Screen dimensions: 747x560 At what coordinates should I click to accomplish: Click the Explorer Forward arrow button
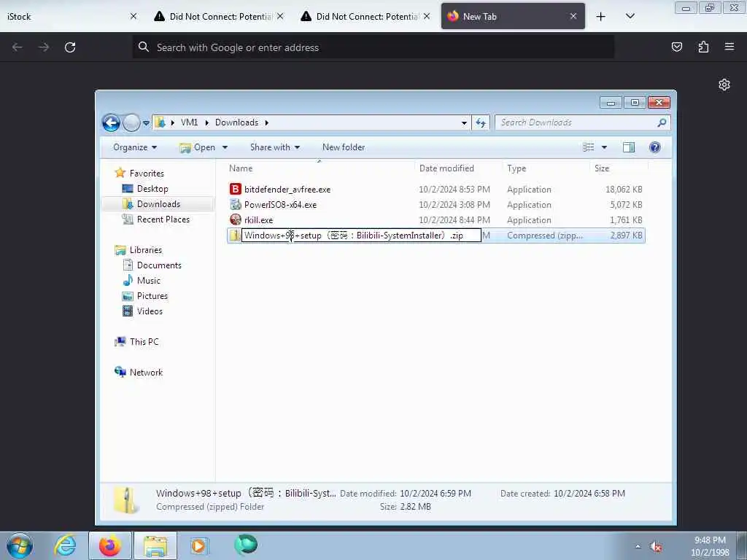click(131, 122)
